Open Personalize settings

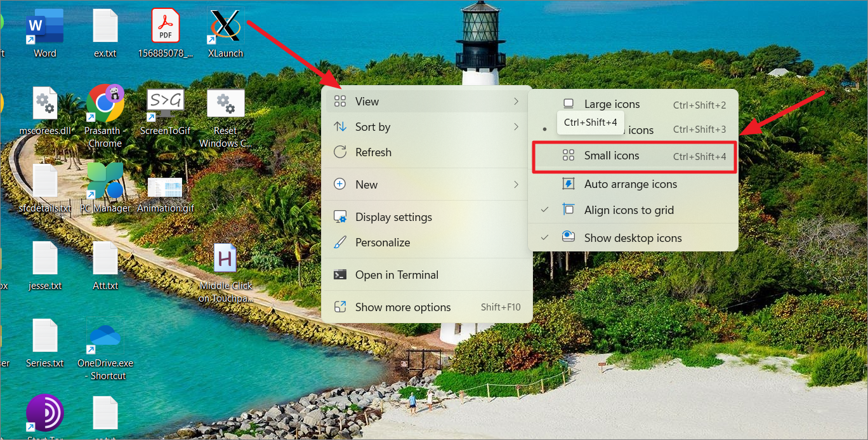(381, 242)
